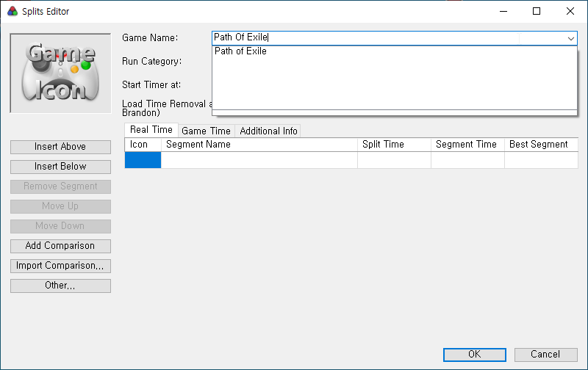Open the Additional Info tab

(268, 131)
